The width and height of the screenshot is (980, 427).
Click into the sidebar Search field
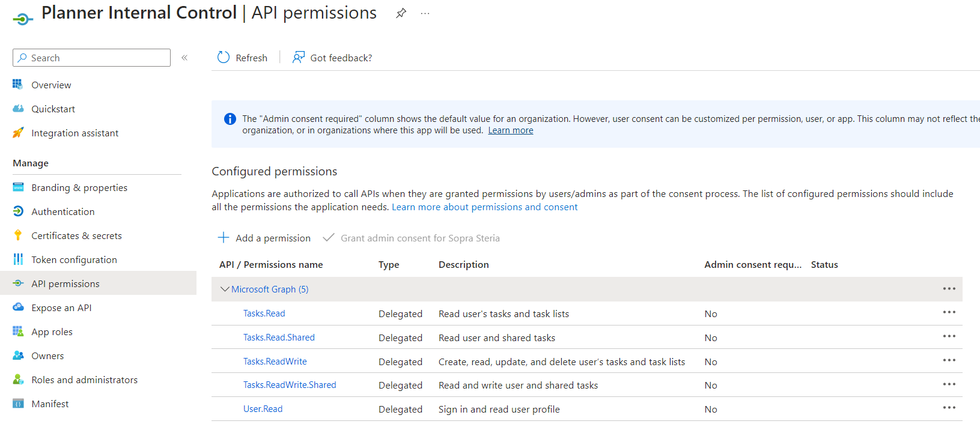(x=91, y=58)
